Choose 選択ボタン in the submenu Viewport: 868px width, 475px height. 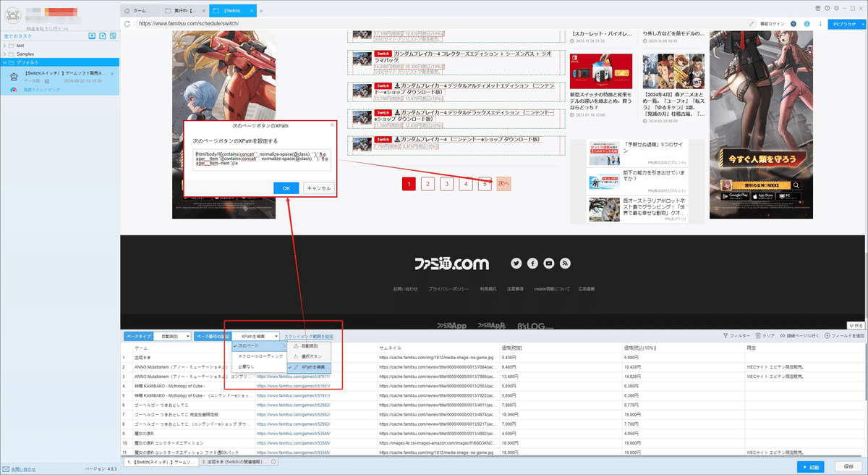(309, 356)
